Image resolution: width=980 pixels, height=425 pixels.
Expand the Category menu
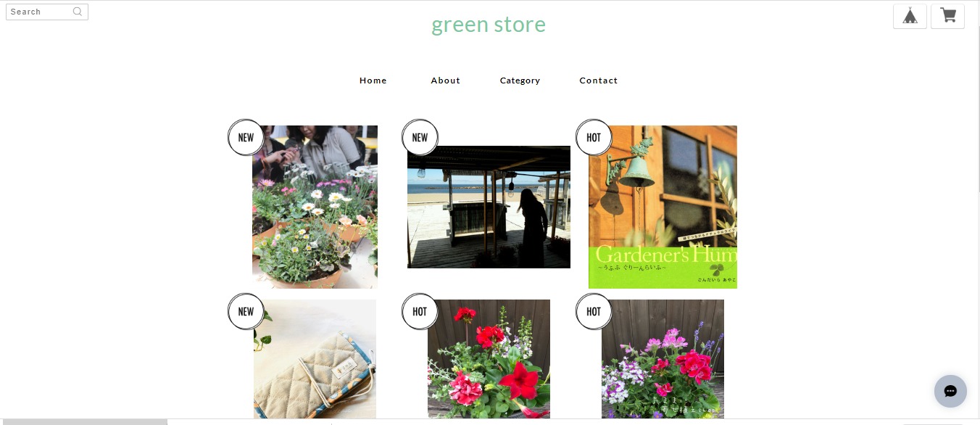click(x=520, y=81)
